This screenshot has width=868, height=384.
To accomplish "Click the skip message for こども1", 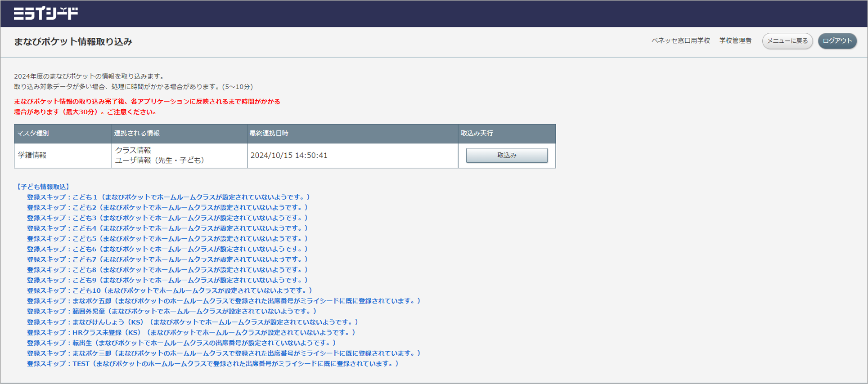I will click(168, 197).
